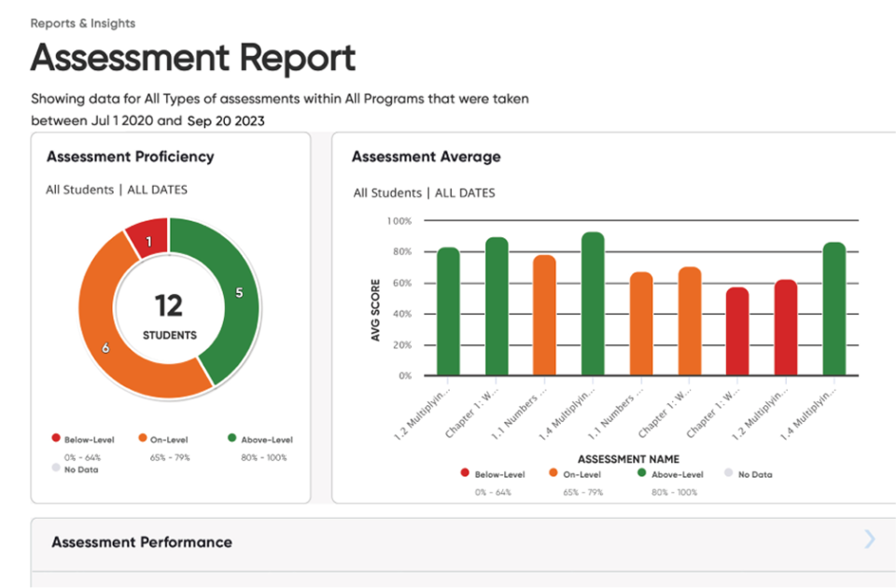Select the On-Level legend dot under Assessment Average
Screen dimensions: 896x588
pos(553,474)
